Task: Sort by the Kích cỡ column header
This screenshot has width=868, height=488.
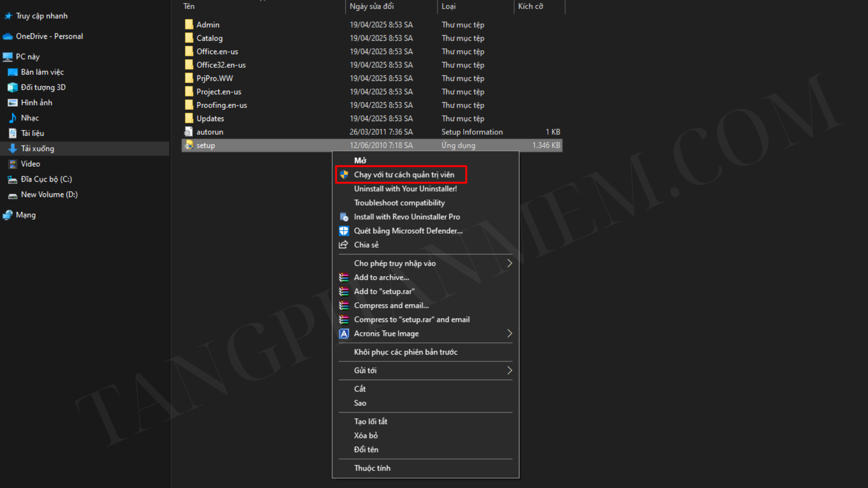Action: click(530, 6)
